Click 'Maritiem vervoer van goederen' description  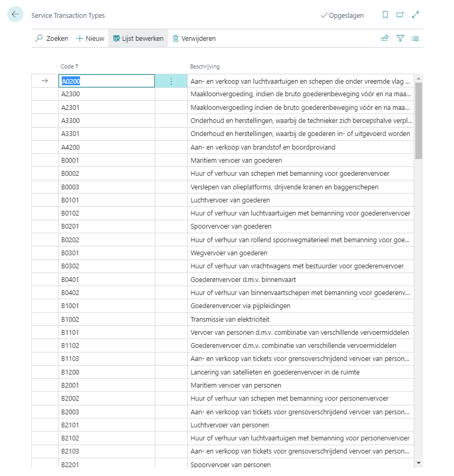coord(236,160)
